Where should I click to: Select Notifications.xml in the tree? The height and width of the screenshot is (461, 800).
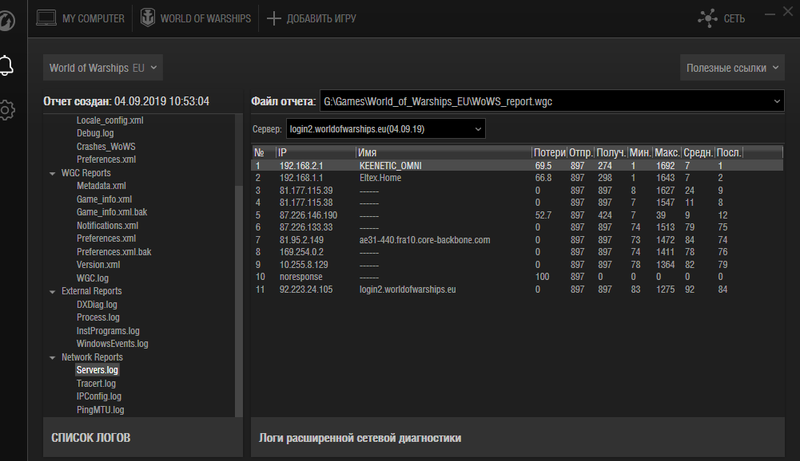[x=107, y=225]
